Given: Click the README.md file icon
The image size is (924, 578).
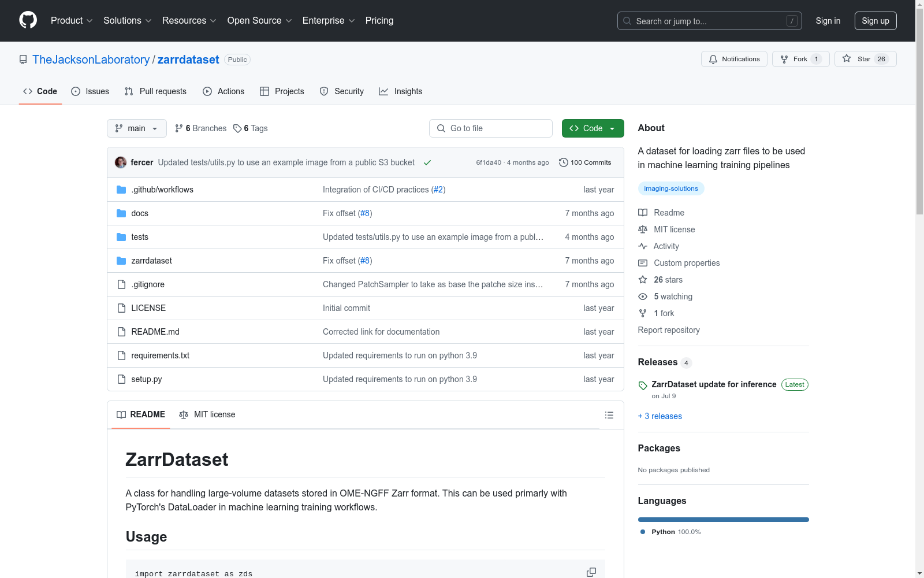Looking at the screenshot, I should click(x=121, y=332).
